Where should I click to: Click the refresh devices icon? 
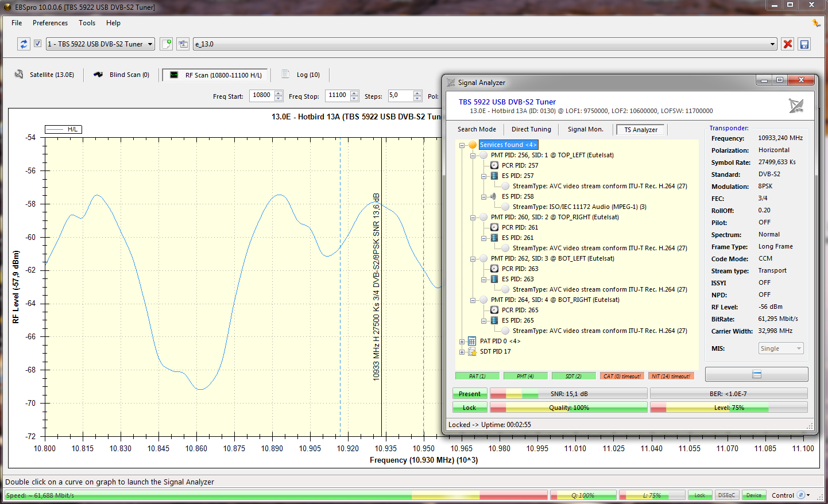24,44
